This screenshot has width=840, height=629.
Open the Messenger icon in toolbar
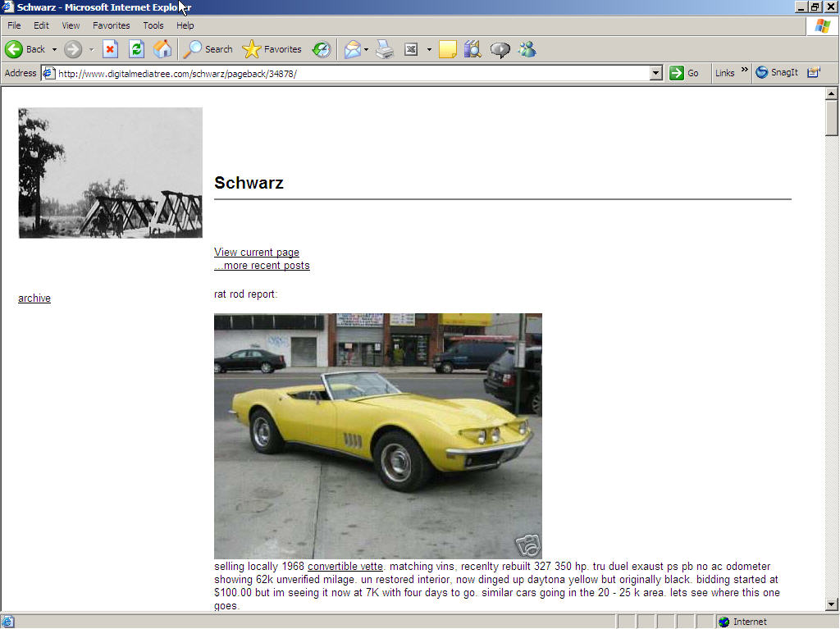pyautogui.click(x=527, y=49)
